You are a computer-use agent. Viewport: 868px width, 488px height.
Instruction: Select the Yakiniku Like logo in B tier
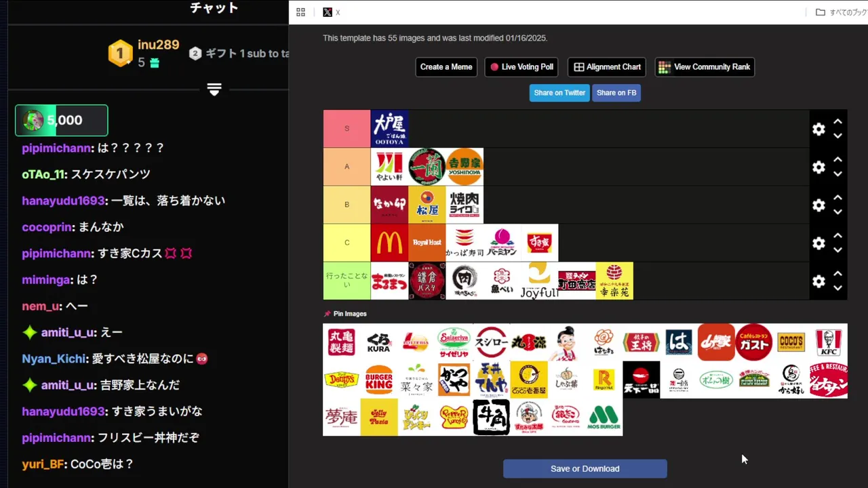pyautogui.click(x=465, y=205)
